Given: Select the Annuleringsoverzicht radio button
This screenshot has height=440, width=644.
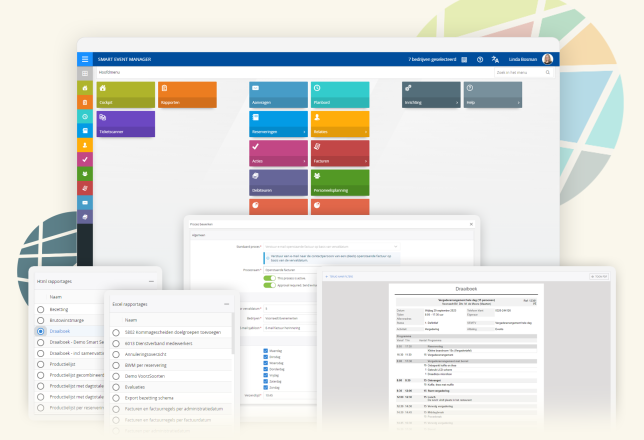Looking at the screenshot, I should coord(116,354).
